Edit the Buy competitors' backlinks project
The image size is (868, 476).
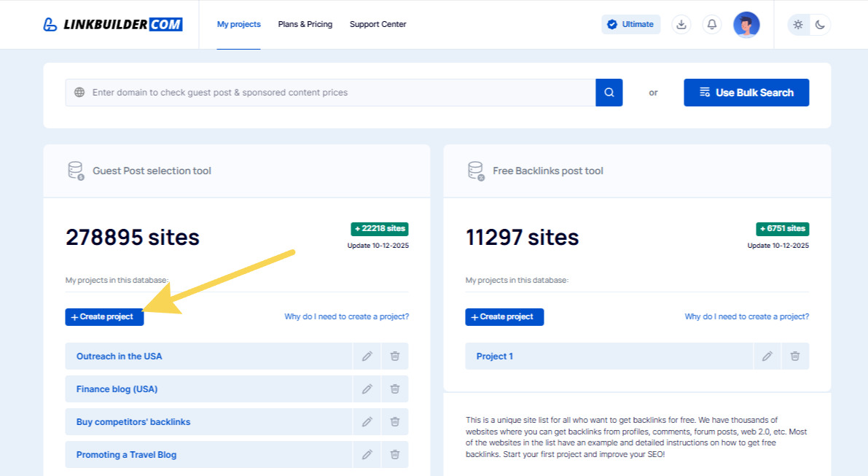pyautogui.click(x=367, y=422)
